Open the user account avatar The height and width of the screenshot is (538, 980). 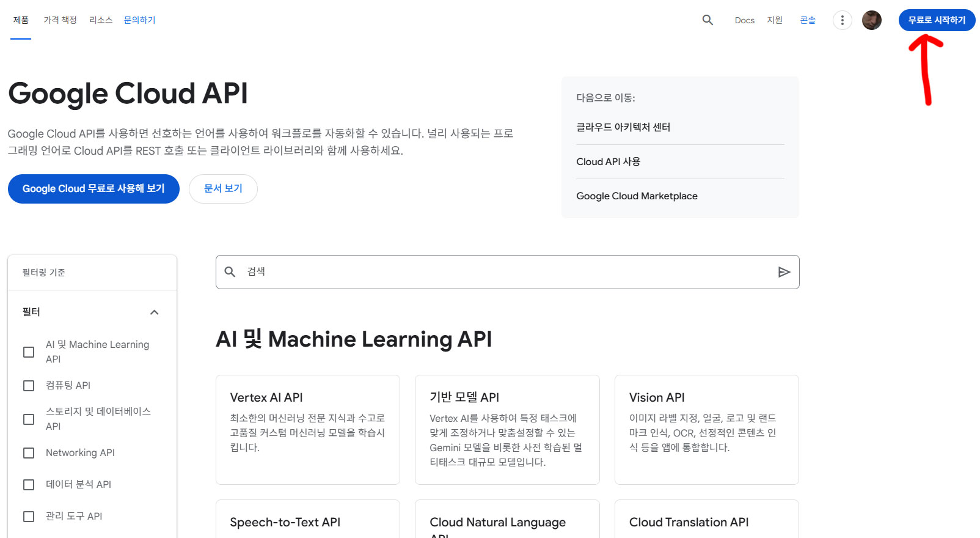pos(872,20)
